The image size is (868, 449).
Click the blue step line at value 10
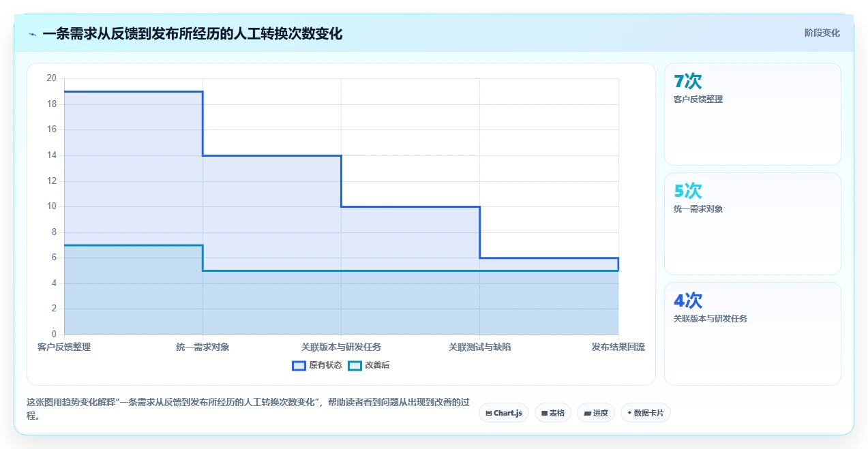410,206
